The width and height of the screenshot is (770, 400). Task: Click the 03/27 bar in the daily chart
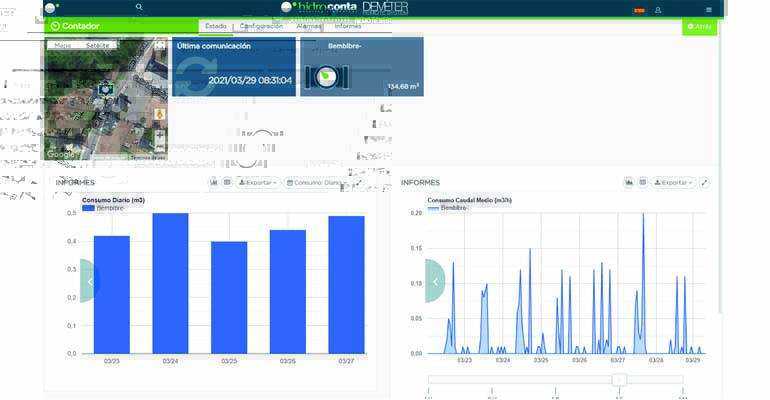pyautogui.click(x=347, y=285)
